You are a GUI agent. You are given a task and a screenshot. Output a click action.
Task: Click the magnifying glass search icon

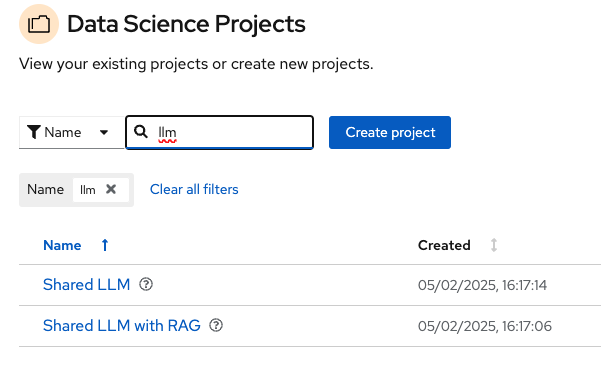[141, 131]
